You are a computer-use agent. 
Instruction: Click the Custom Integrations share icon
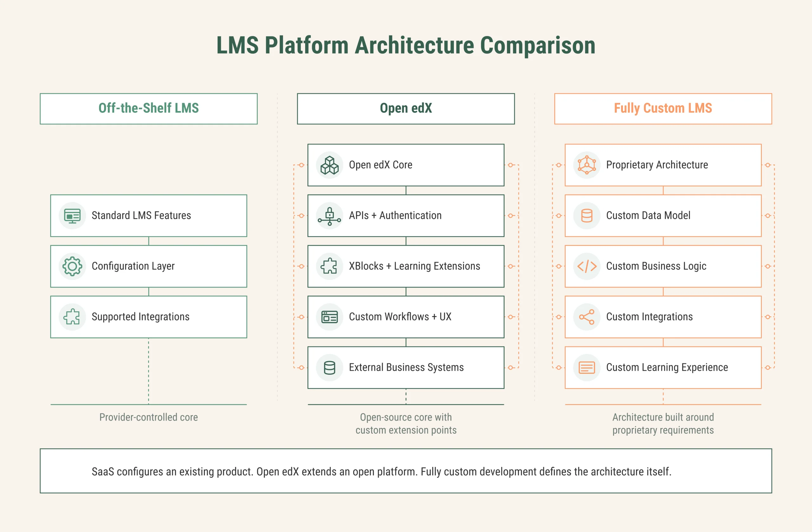[587, 317]
